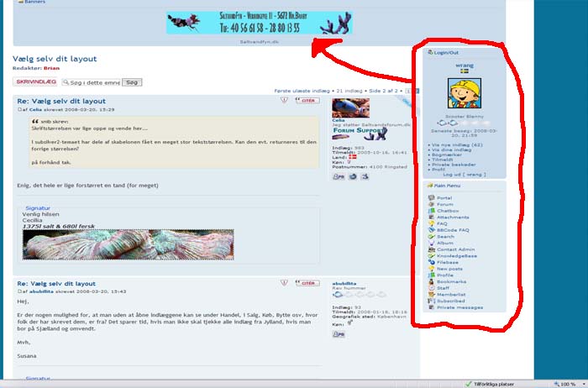Click the Album icon in Main Menu

(x=431, y=243)
